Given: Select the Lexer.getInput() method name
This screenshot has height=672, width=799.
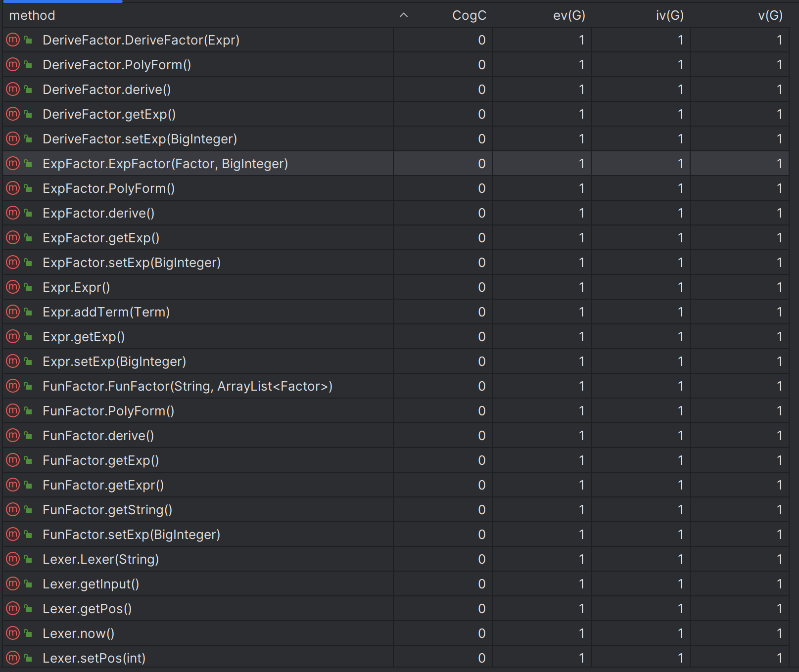Looking at the screenshot, I should coord(91,584).
